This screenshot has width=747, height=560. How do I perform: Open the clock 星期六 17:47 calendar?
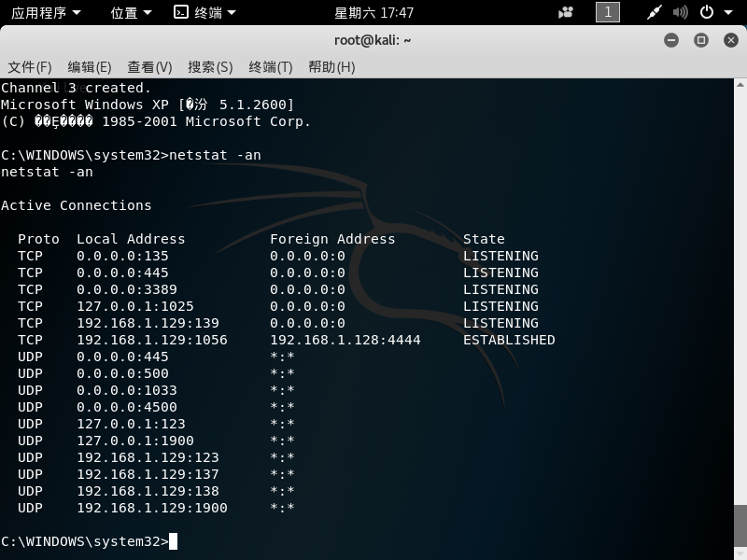pyautogui.click(x=374, y=13)
